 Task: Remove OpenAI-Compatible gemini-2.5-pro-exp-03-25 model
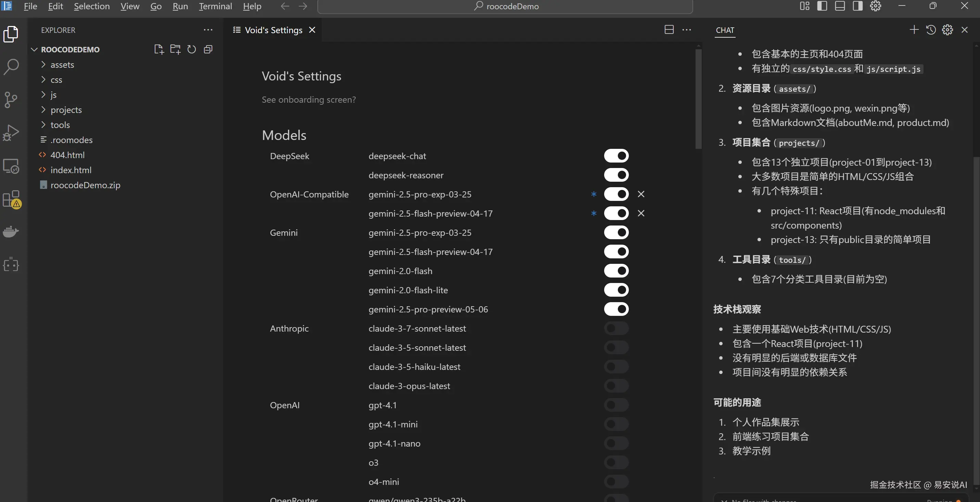(641, 194)
